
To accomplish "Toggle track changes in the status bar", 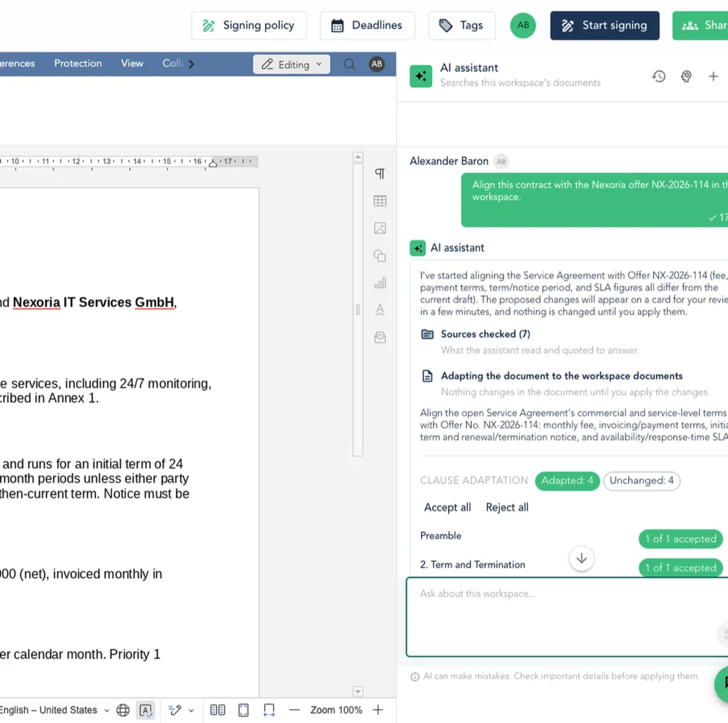I will tap(175, 710).
